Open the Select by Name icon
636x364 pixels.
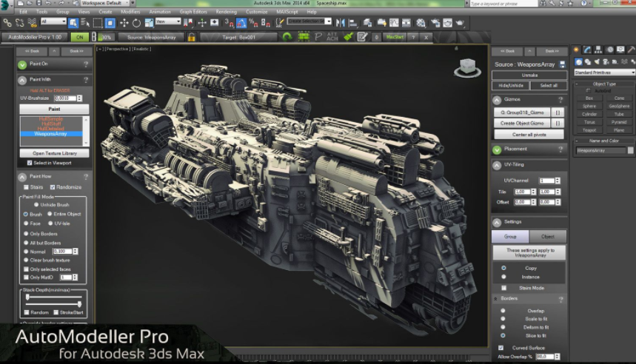[85, 23]
